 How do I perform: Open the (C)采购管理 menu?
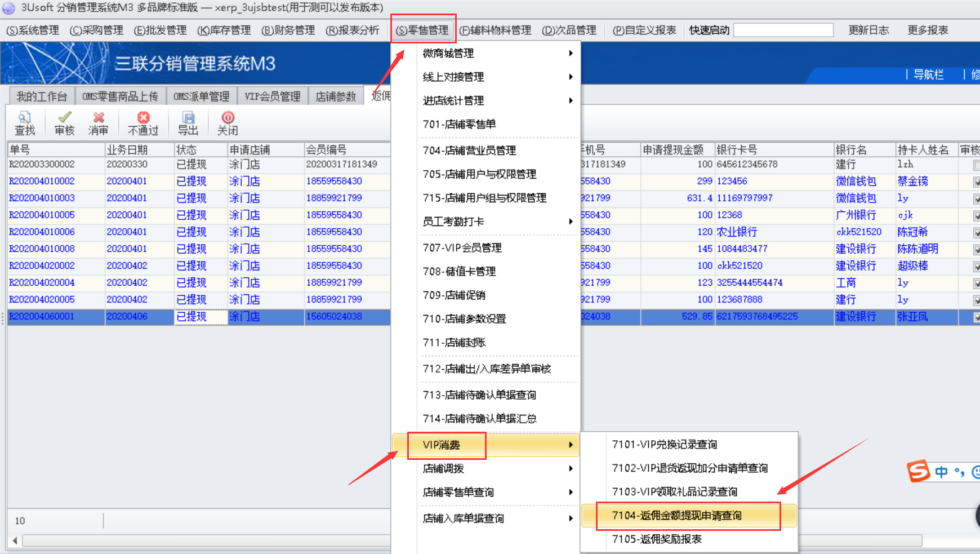click(96, 30)
